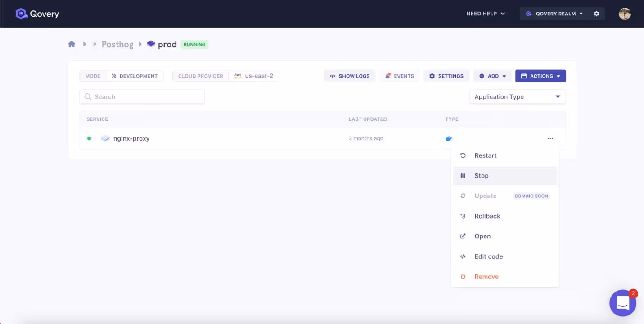Click the Qovery logo

[37, 14]
